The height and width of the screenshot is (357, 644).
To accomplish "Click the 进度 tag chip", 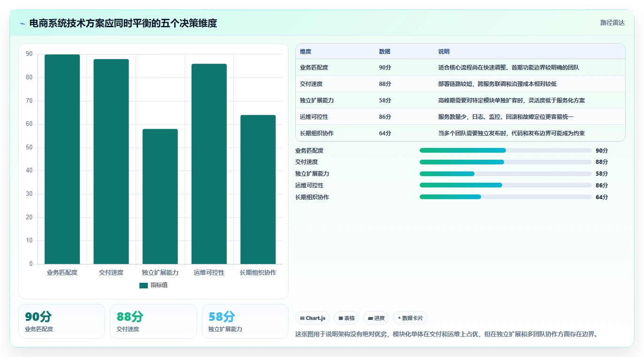I will tap(376, 318).
